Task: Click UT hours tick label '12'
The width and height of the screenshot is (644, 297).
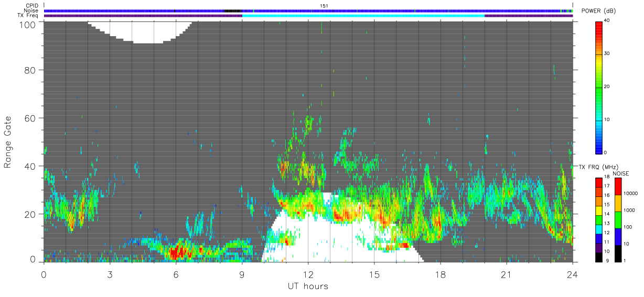Action: point(308,274)
